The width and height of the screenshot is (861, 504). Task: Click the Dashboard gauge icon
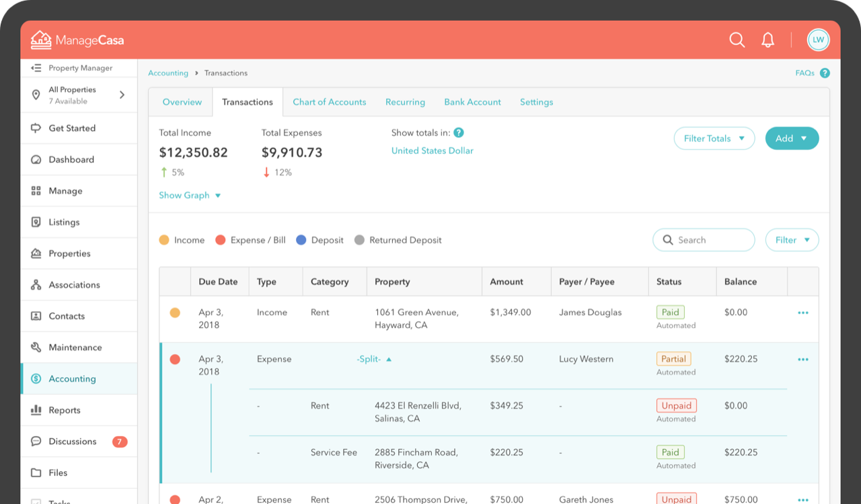pyautogui.click(x=36, y=160)
